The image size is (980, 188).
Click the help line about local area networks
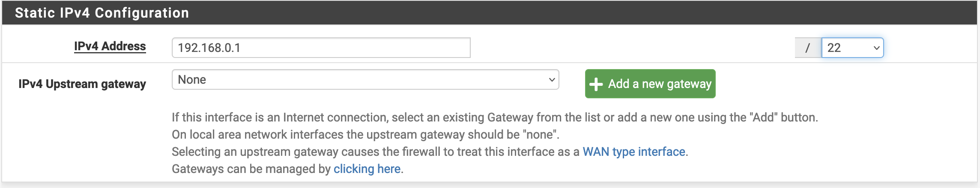366,134
